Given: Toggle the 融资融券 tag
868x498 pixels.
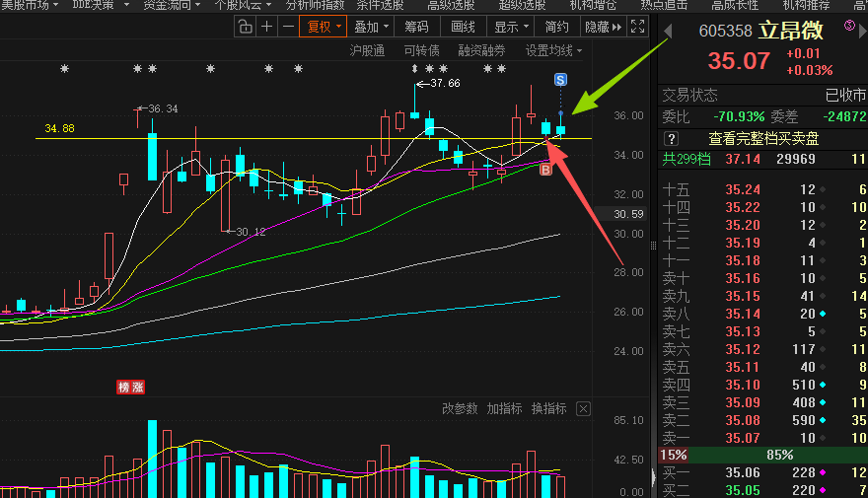Looking at the screenshot, I should click(481, 51).
